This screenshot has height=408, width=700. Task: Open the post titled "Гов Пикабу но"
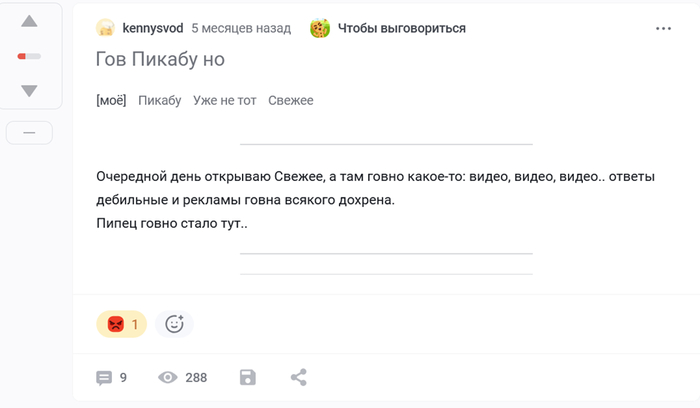coord(160,60)
